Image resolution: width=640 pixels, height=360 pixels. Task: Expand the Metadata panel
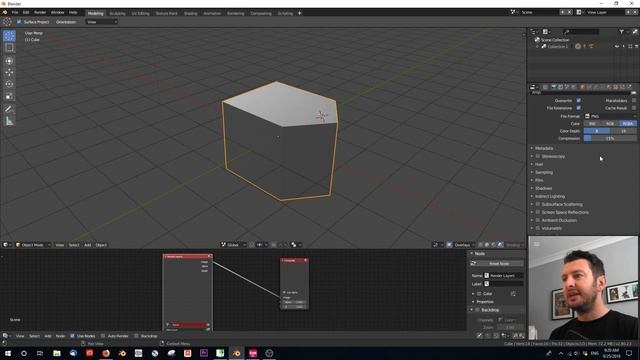(544, 148)
